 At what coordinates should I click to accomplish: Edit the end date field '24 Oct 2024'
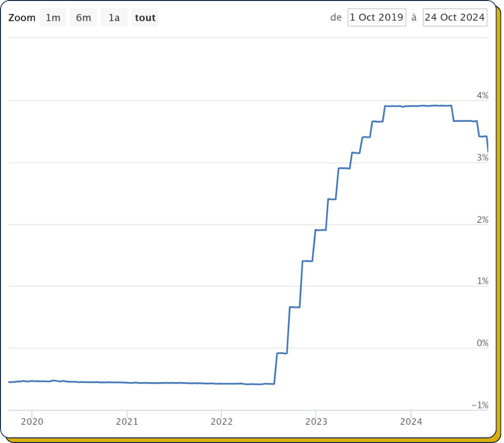455,17
